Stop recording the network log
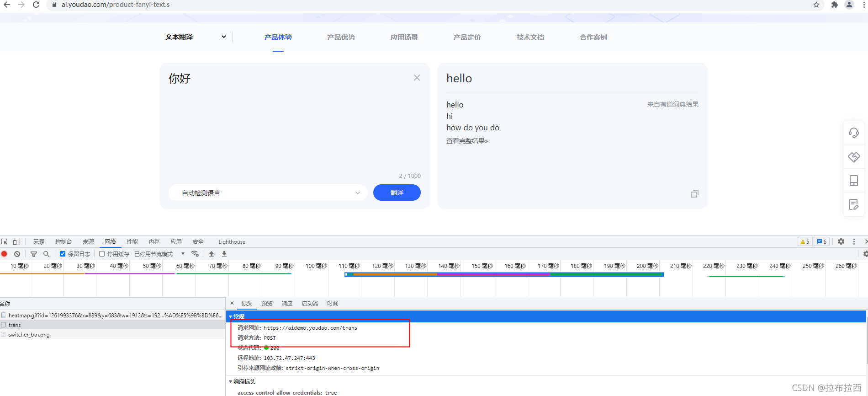868x396 pixels. pyautogui.click(x=5, y=254)
